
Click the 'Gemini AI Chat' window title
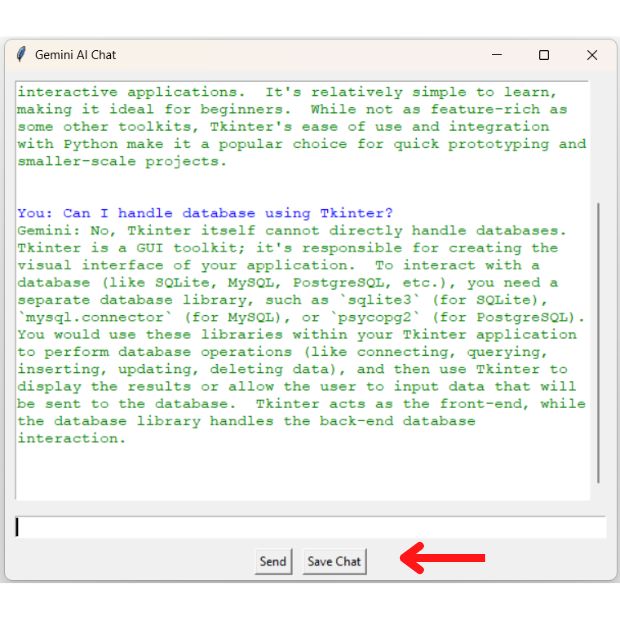click(76, 55)
